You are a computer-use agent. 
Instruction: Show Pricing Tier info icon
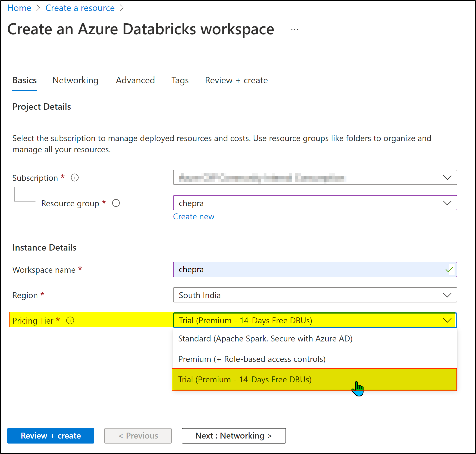click(70, 321)
